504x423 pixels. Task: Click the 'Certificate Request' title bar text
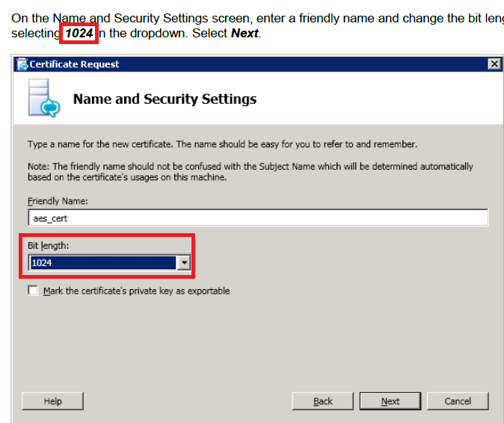pyautogui.click(x=74, y=64)
